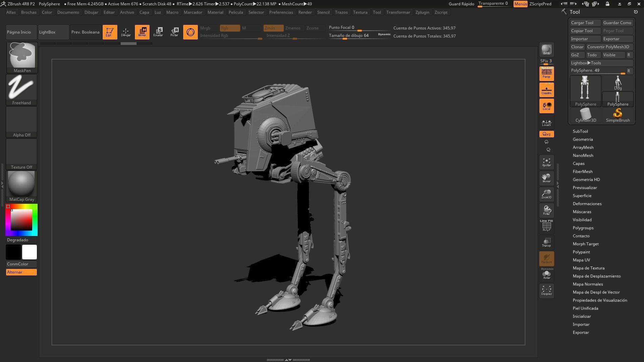
Task: Click the Guardar Como button
Action: point(618,23)
